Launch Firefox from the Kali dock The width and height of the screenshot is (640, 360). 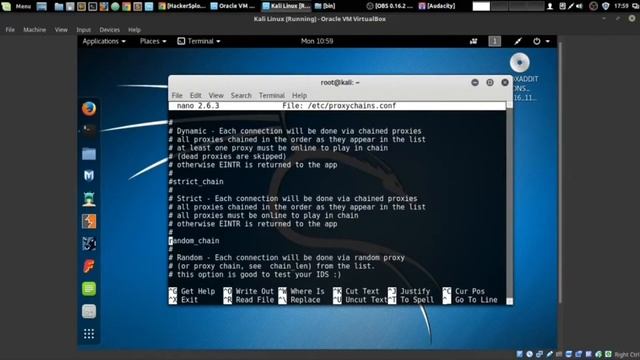tap(89, 109)
